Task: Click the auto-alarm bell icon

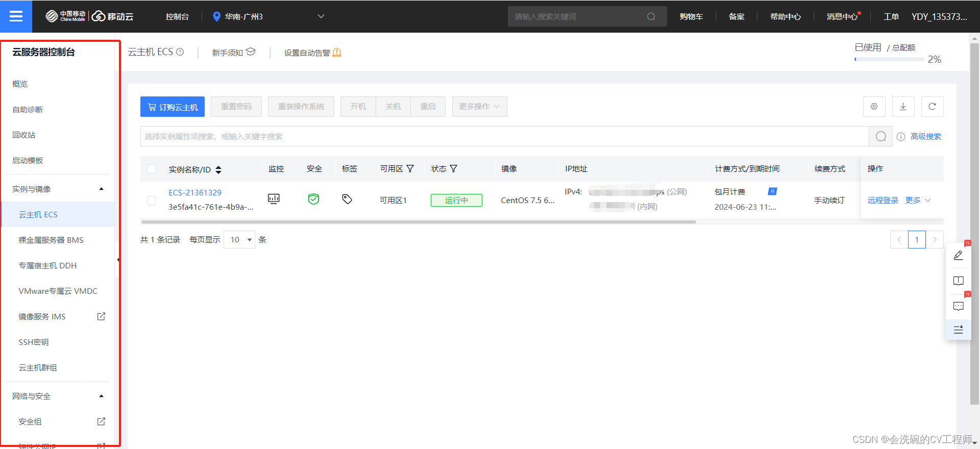Action: point(337,53)
